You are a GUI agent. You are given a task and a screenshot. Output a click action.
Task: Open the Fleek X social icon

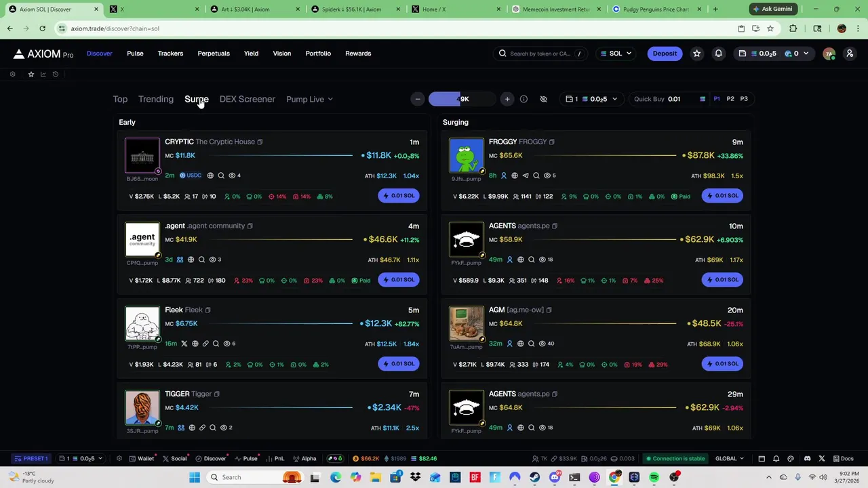click(x=184, y=344)
